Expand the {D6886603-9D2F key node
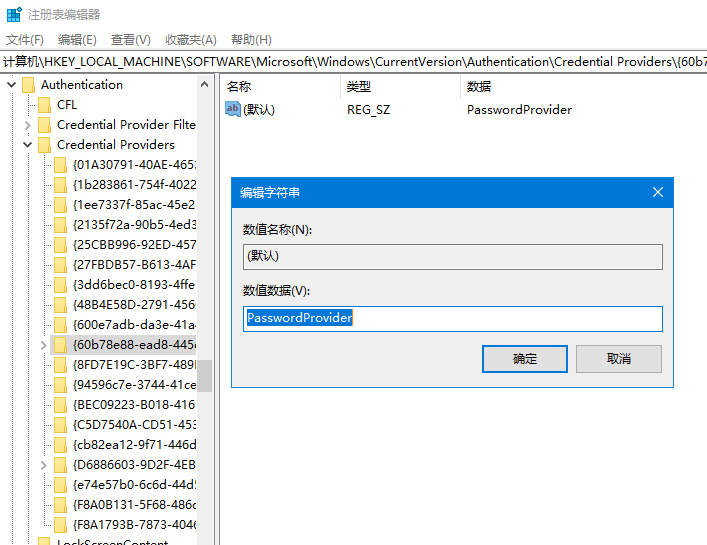 click(43, 465)
